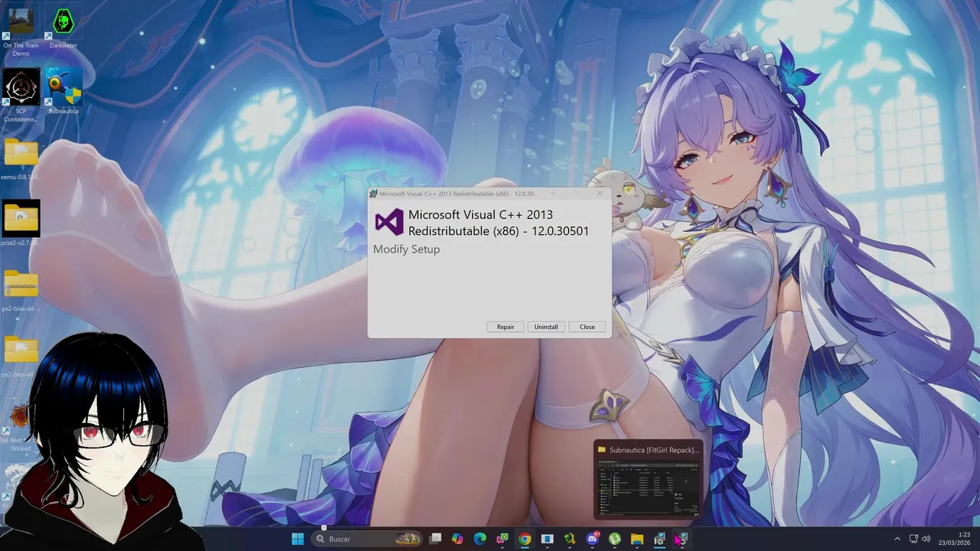Open uTorrent from the taskbar
The height and width of the screenshot is (551, 980).
pos(614,539)
